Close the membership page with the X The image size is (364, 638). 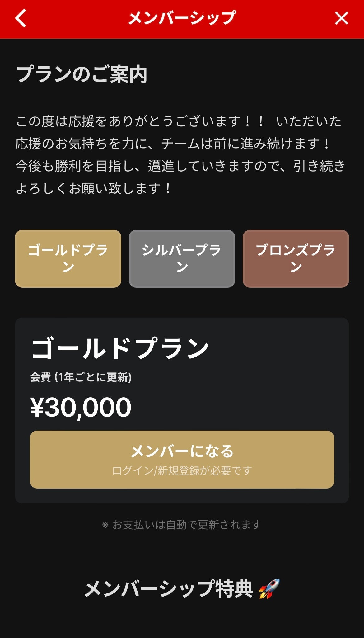pos(341,18)
